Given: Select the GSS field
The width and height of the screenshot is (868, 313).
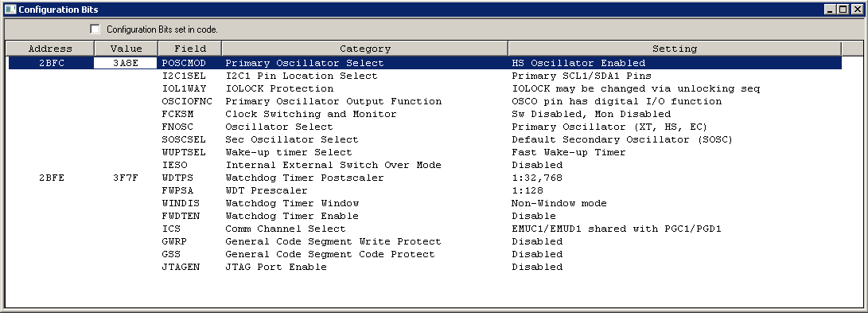Looking at the screenshot, I should (171, 254).
